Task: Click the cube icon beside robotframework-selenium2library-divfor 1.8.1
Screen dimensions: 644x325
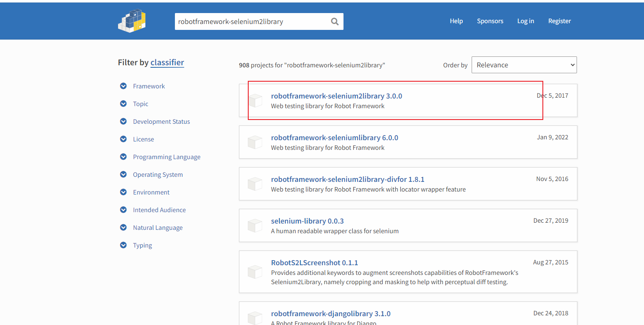Action: (x=255, y=184)
